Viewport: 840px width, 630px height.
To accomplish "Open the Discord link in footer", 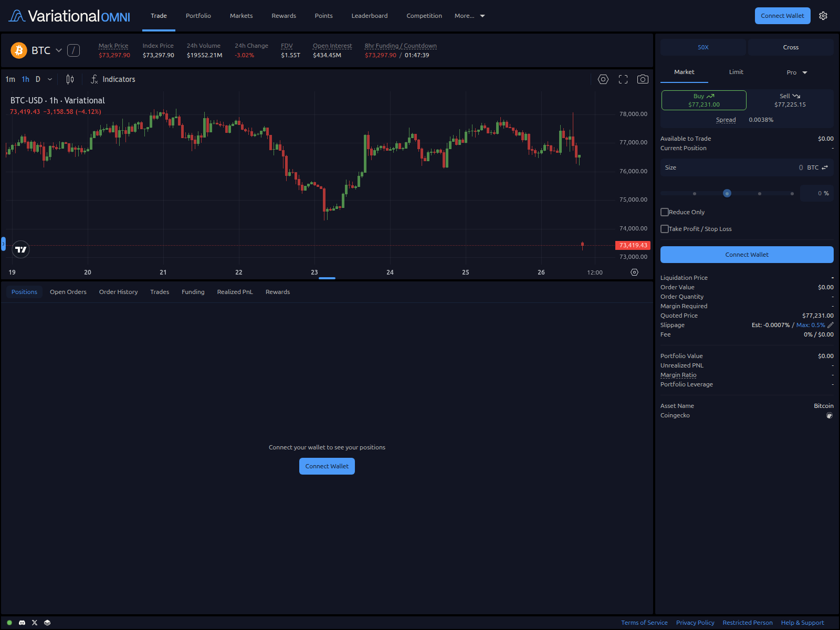I will click(22, 623).
